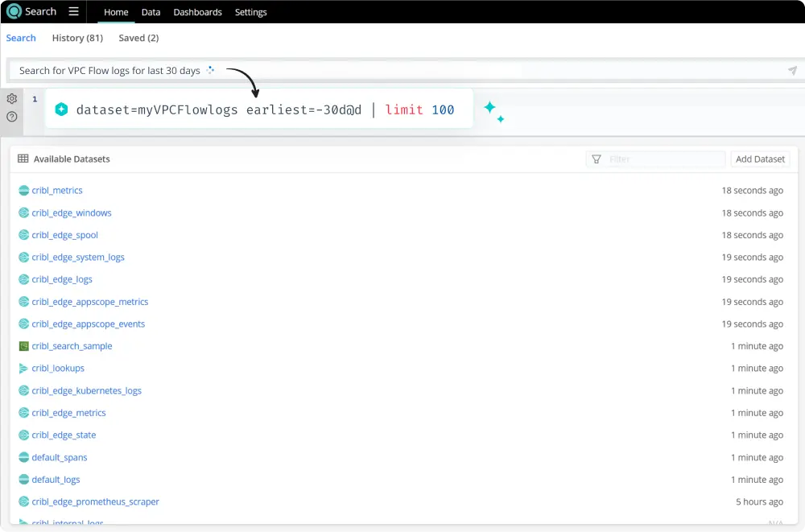Click the cribl_edge_metrics dataset icon
Viewport: 805px width, 532px height.
(23, 412)
